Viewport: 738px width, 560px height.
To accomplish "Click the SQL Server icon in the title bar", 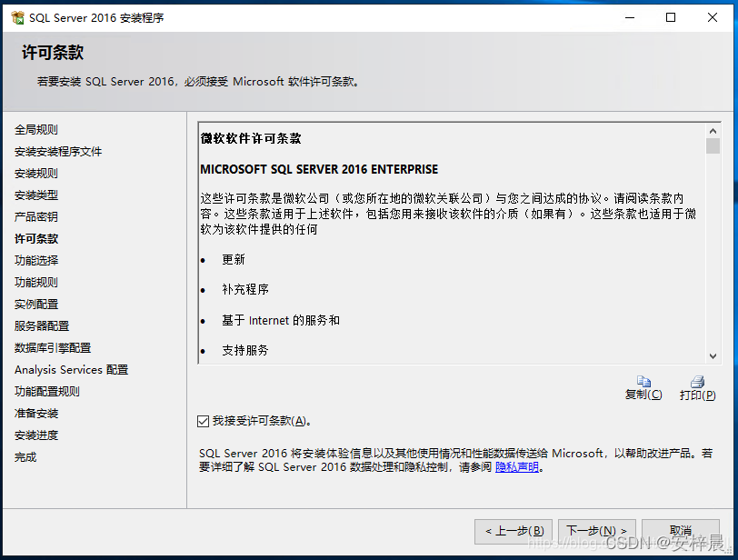I will [x=16, y=16].
